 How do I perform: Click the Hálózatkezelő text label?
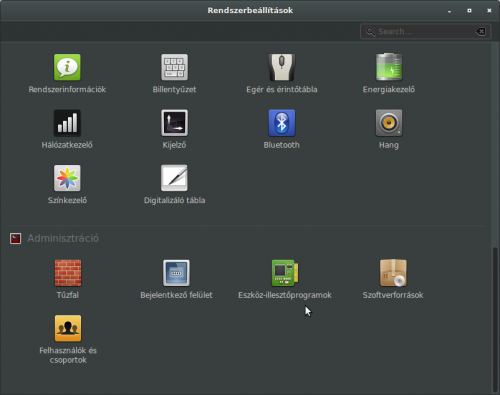click(67, 145)
